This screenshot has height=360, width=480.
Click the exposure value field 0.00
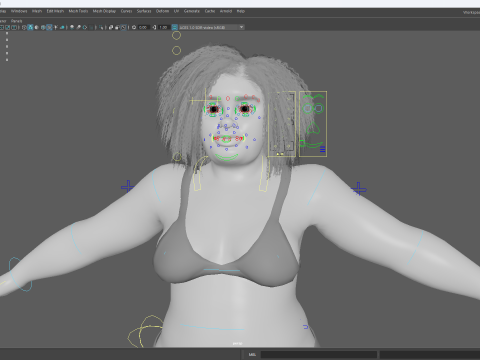point(143,27)
